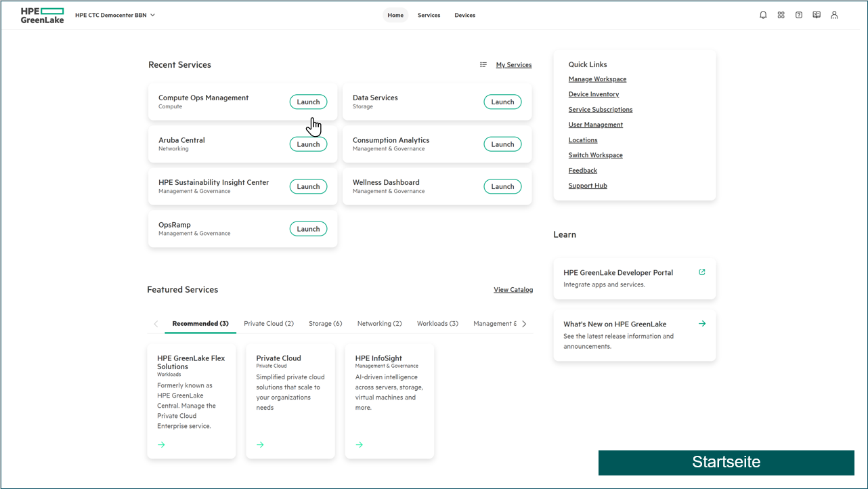Open the Support Hub quick link

(x=588, y=186)
